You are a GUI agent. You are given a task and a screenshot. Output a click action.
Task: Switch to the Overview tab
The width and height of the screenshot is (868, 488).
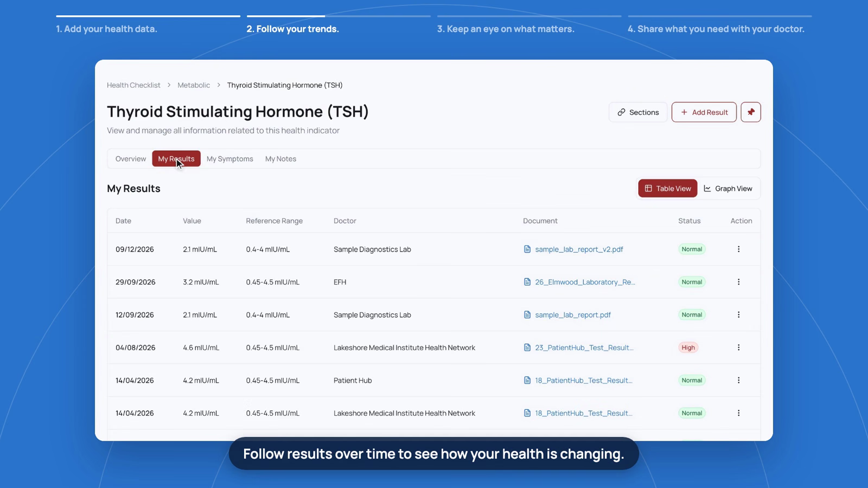click(131, 159)
